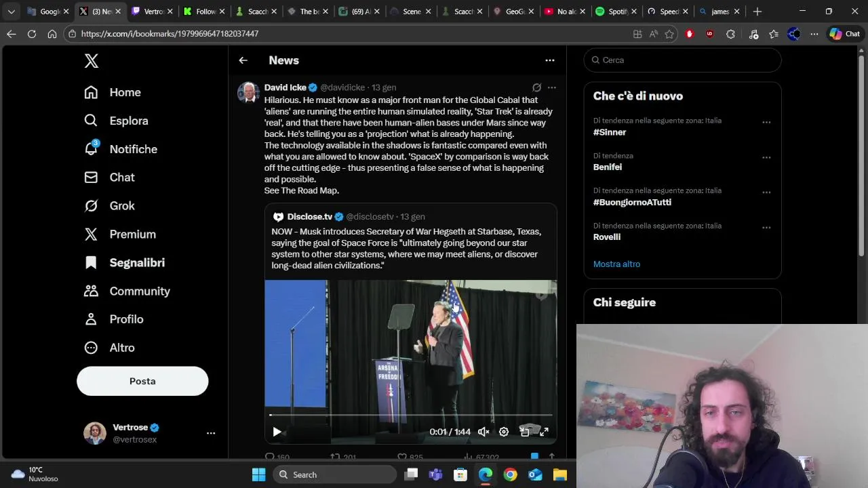Open the tab actions menu chevron
Viewport: 868px width, 488px height.
(12, 12)
